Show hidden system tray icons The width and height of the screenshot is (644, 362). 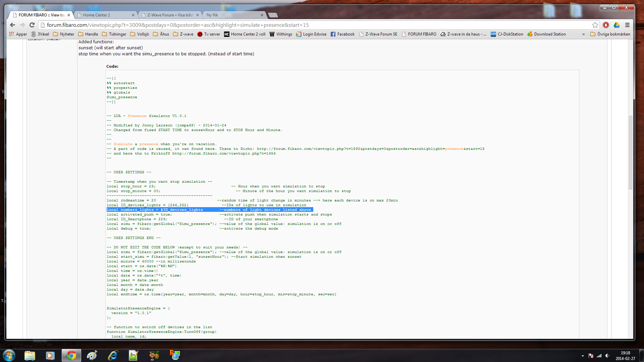pyautogui.click(x=583, y=356)
